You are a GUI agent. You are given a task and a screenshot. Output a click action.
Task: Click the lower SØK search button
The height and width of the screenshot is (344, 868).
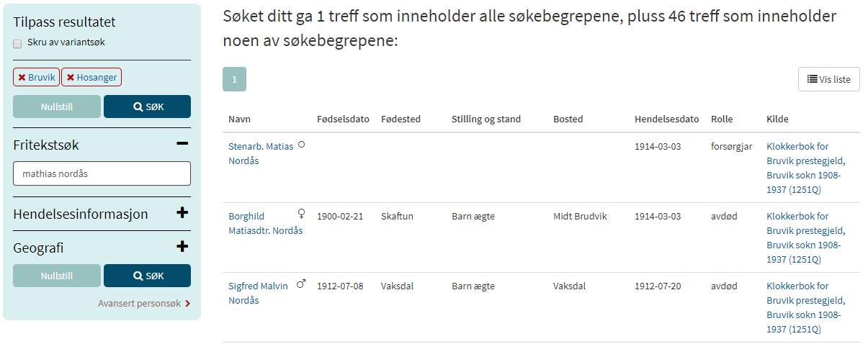(x=147, y=276)
